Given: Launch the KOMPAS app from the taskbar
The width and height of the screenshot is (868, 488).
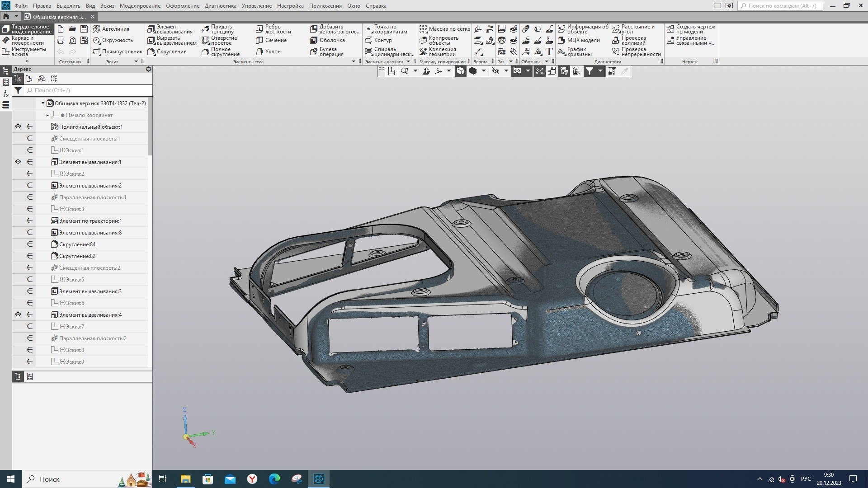Looking at the screenshot, I should pyautogui.click(x=319, y=479).
